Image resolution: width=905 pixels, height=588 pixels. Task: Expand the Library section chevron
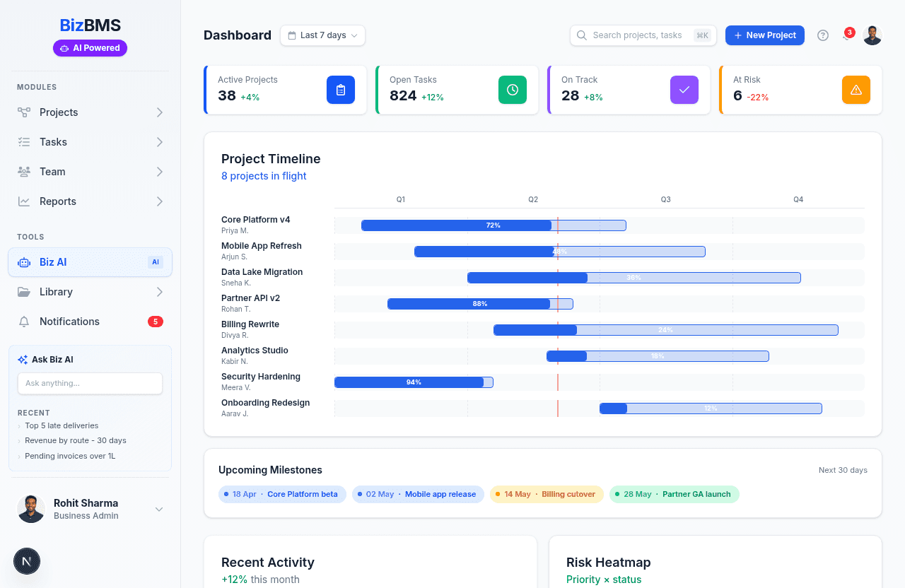(x=160, y=292)
